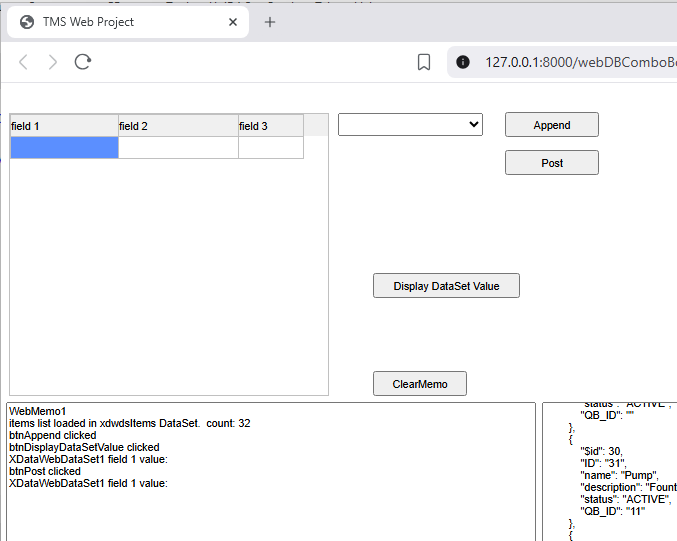Click the WebMemo1 text line
Image resolution: width=677 pixels, height=541 pixels.
(x=38, y=411)
